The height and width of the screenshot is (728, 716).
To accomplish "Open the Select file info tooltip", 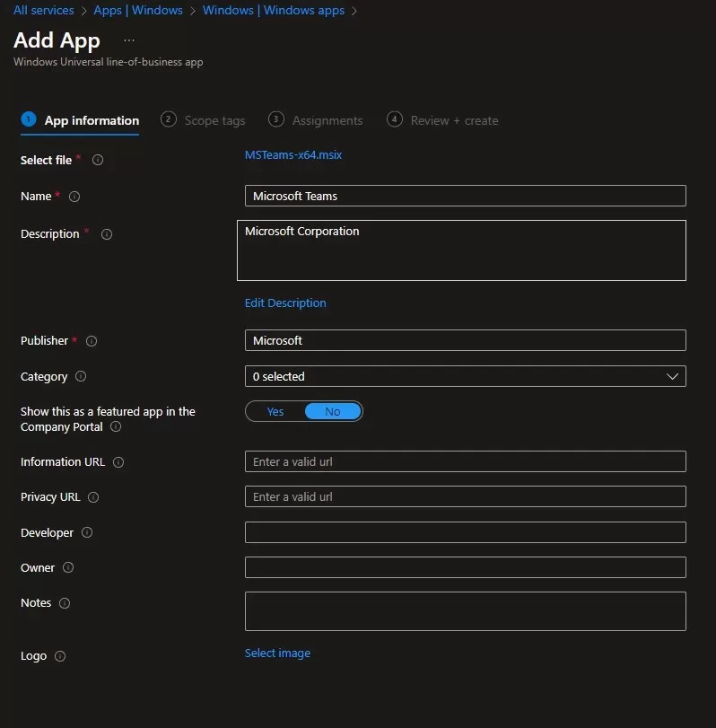I will (x=97, y=160).
